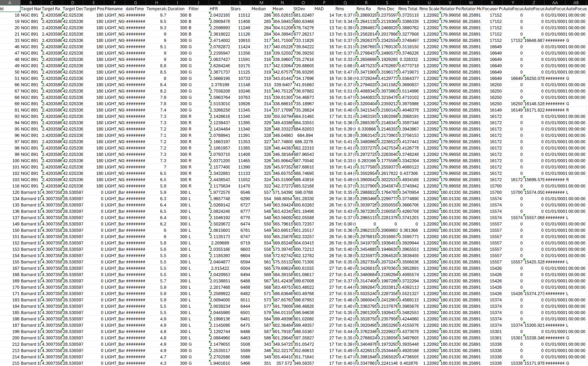This screenshot has width=588, height=366.
Task: Select AutoFocus cell 16648.687
Action: (534, 40)
